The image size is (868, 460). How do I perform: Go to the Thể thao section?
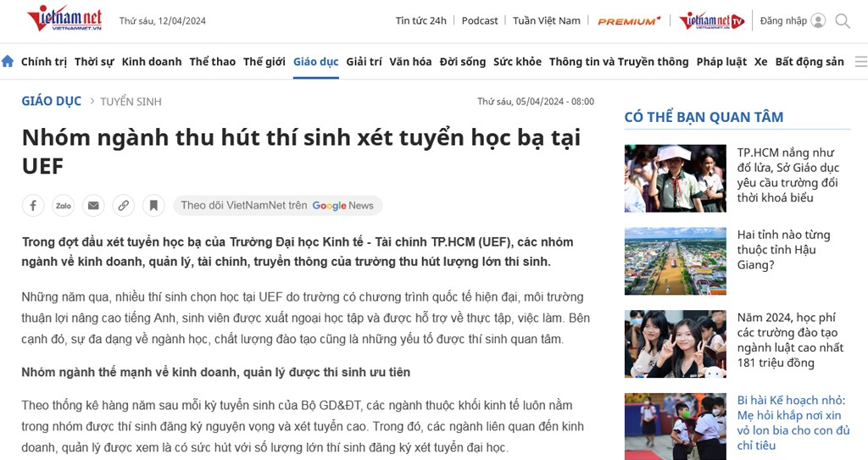pos(212,62)
